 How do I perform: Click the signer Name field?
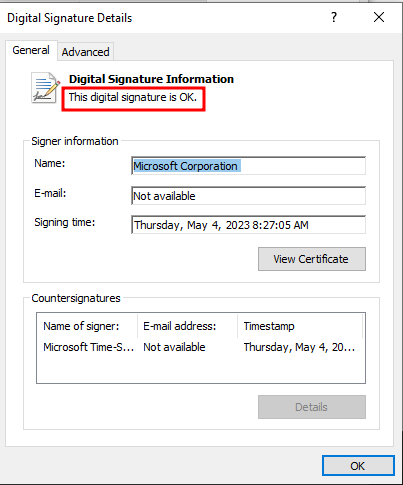(x=248, y=166)
